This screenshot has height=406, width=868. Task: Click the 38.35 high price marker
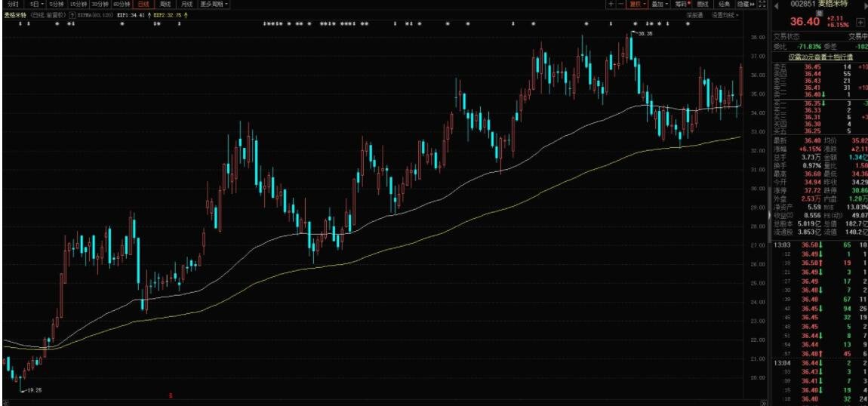click(645, 34)
